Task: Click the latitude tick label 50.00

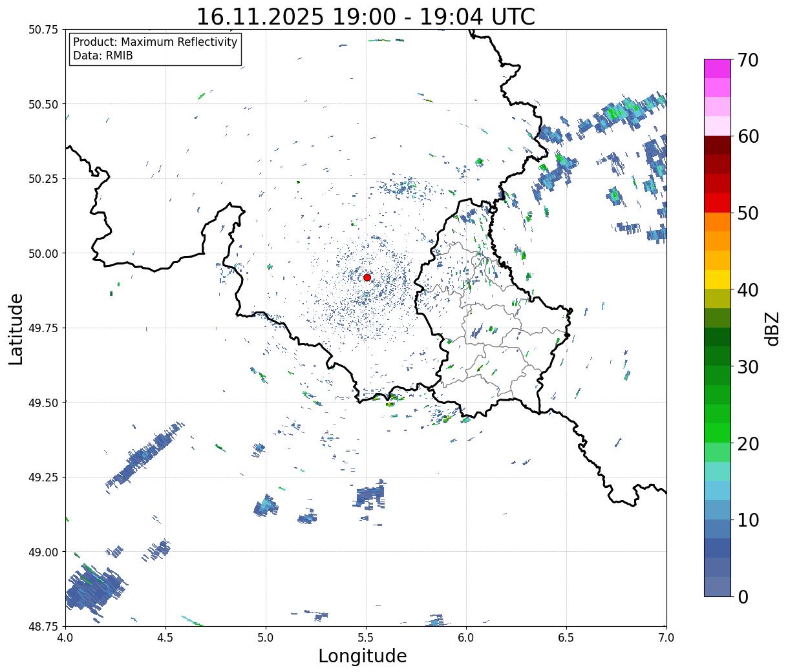Action: click(43, 253)
